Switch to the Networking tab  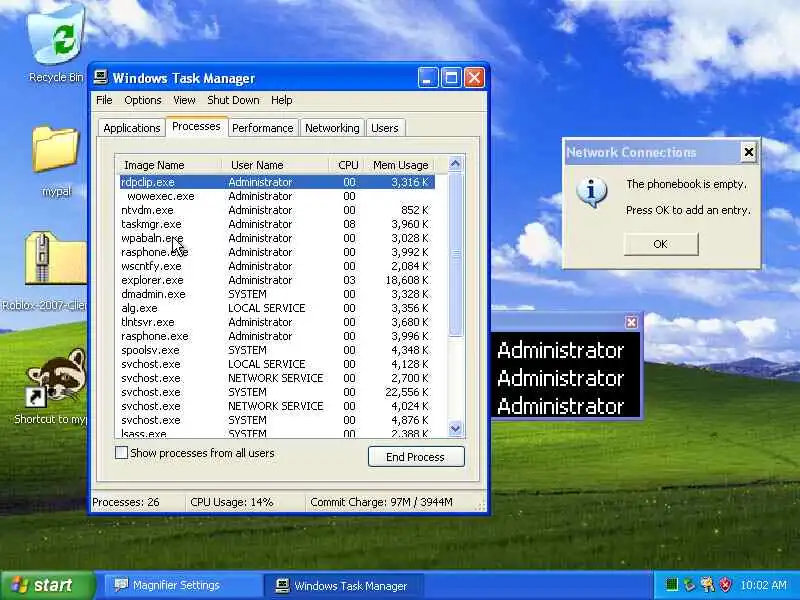click(x=332, y=128)
